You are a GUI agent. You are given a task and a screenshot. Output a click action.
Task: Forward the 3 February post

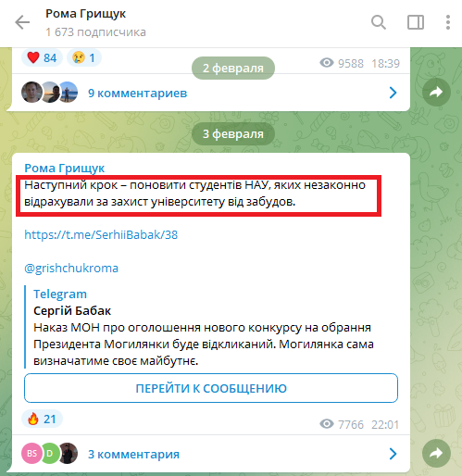[x=436, y=453]
